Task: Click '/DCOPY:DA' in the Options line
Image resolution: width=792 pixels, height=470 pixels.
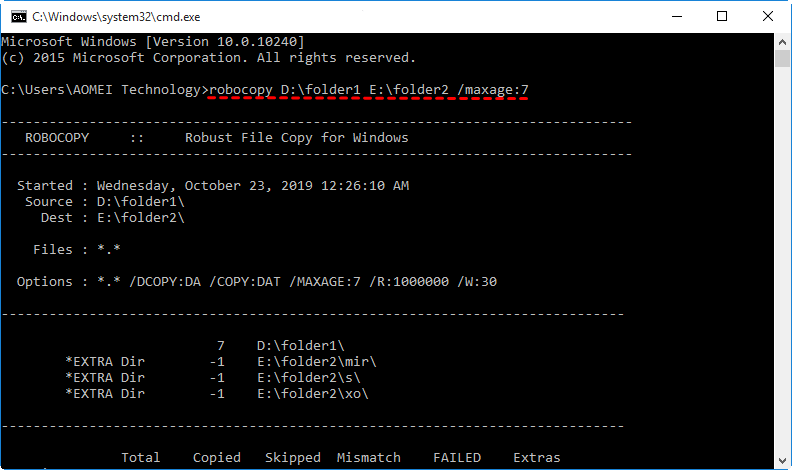Action: 165,282
